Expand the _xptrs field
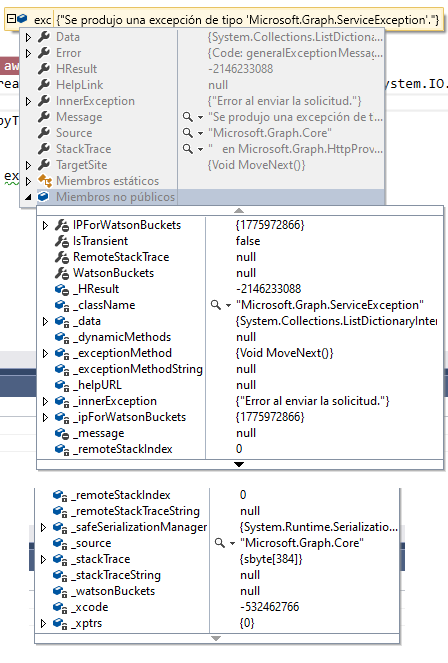The height and width of the screenshot is (663, 448). click(43, 623)
